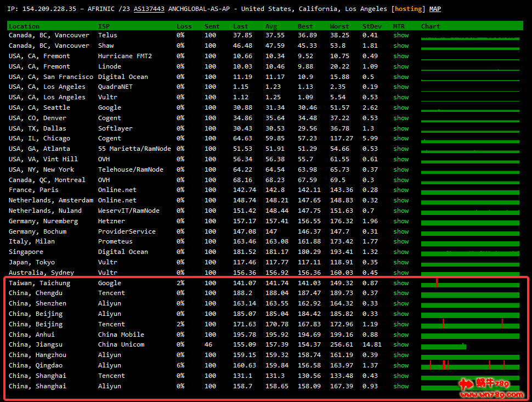Image resolution: width=532 pixels, height=402 pixels.
Task: Click the Loss column header
Action: click(x=184, y=26)
